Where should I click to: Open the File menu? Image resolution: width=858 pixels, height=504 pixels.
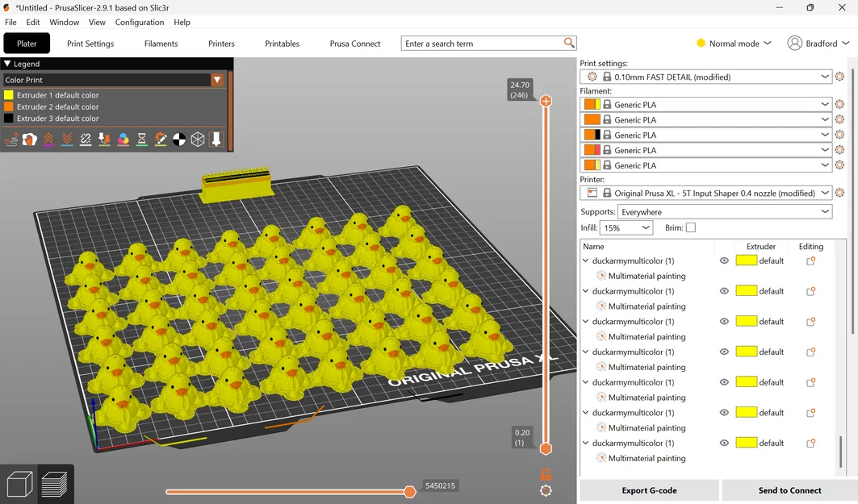tap(10, 22)
